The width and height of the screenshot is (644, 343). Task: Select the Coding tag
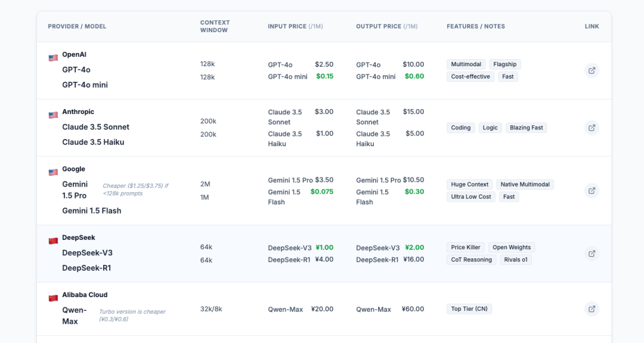click(460, 128)
